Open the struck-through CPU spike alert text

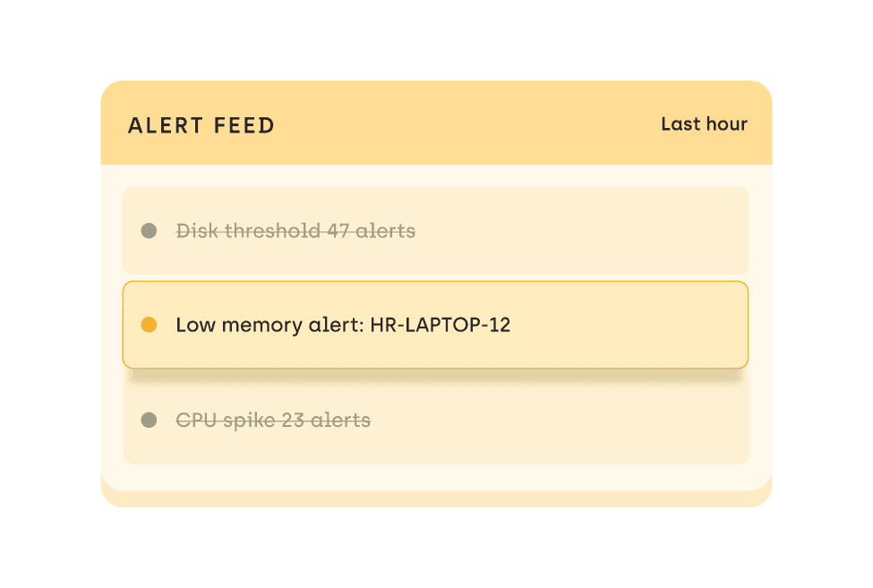[x=273, y=420]
